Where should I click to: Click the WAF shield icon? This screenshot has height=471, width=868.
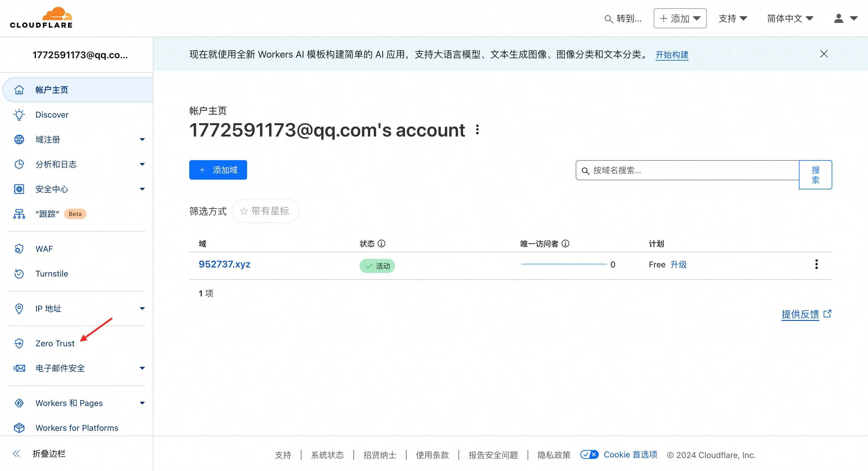click(x=19, y=249)
